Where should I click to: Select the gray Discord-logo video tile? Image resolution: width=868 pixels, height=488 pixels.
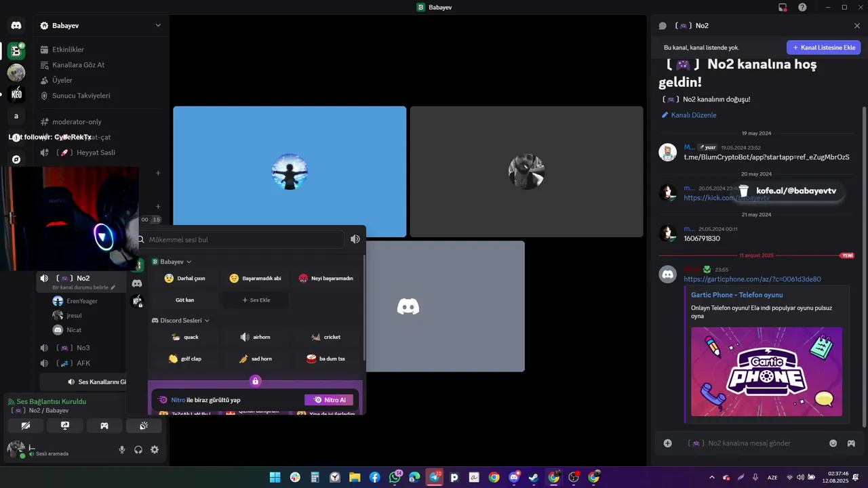(x=446, y=306)
